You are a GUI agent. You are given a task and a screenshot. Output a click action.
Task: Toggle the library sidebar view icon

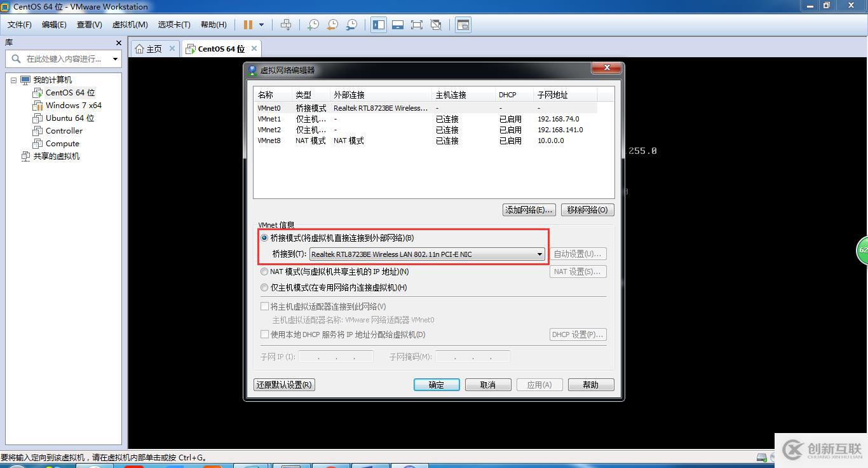click(x=379, y=25)
